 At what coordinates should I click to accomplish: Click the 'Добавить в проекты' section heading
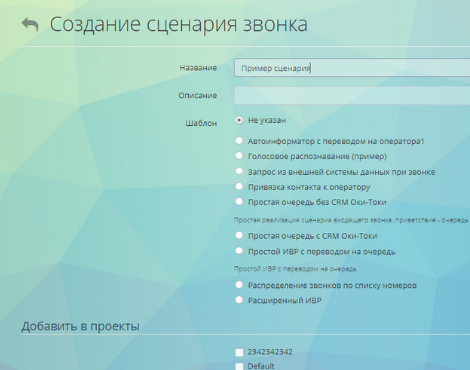pyautogui.click(x=80, y=326)
